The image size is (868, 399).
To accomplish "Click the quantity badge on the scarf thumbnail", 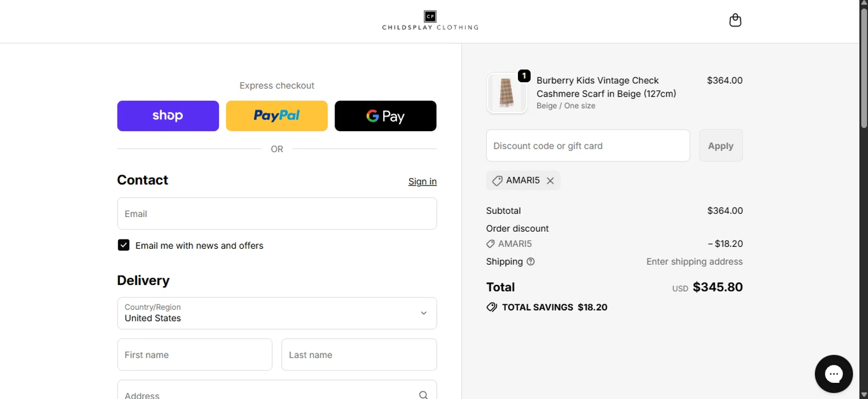I will coord(524,76).
